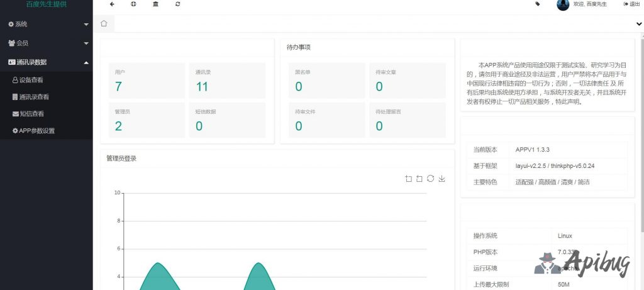Open the tab list dropdown chevron
644x290 pixels.
[639, 24]
